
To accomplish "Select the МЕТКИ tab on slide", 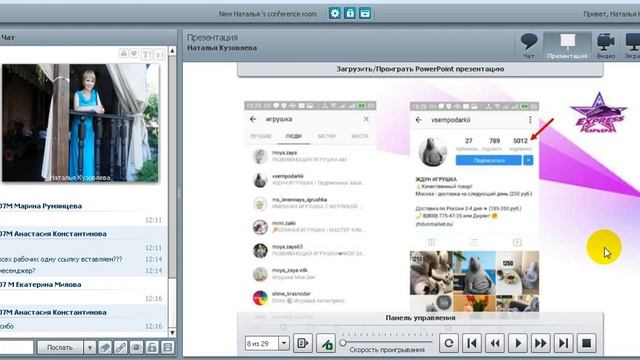I will coord(327,136).
